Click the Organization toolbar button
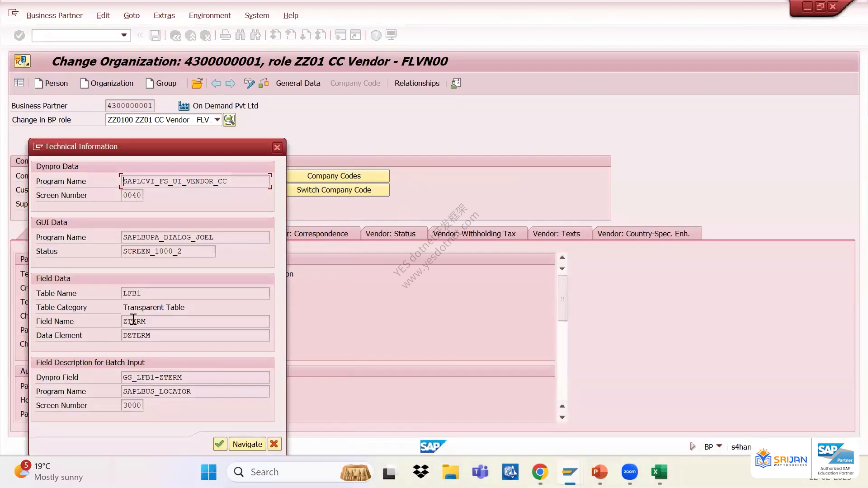This screenshot has height=488, width=868. [107, 83]
